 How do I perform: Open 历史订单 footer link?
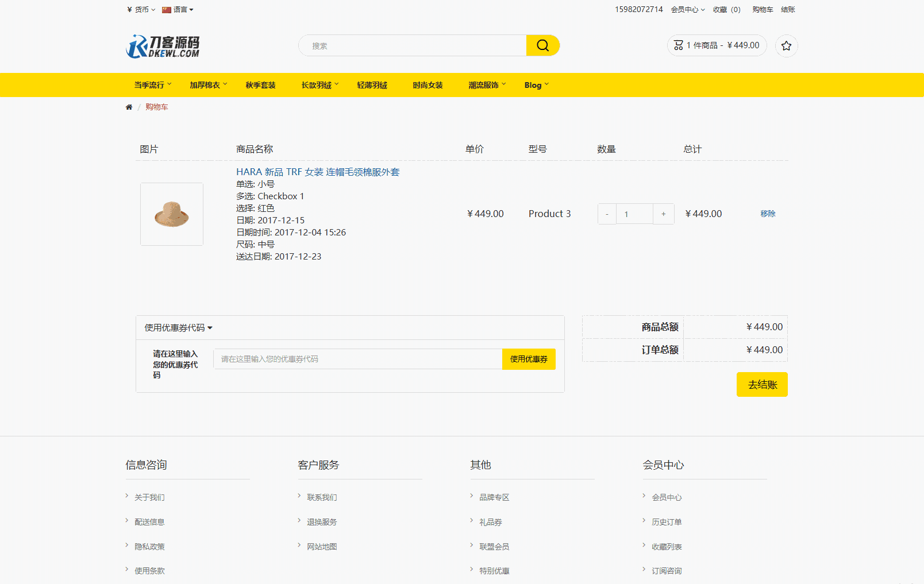tap(667, 522)
